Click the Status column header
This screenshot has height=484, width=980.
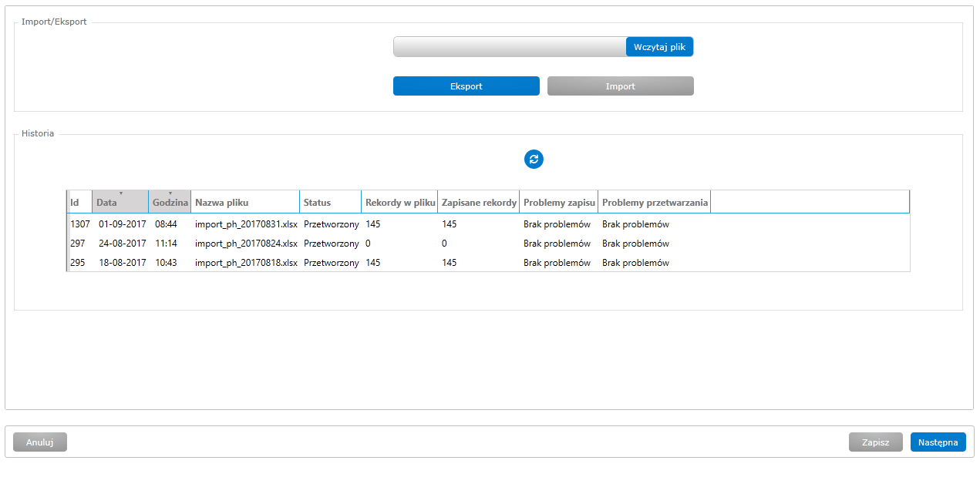[x=330, y=202]
